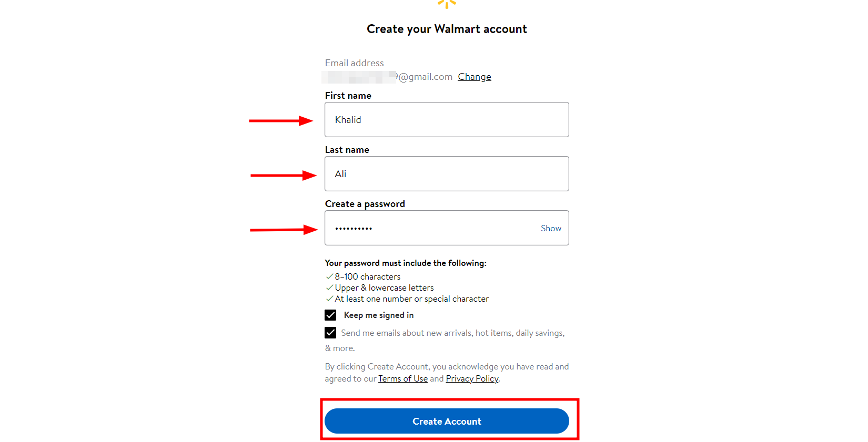Image resolution: width=868 pixels, height=442 pixels.
Task: Select the Last name field
Action: pos(446,173)
